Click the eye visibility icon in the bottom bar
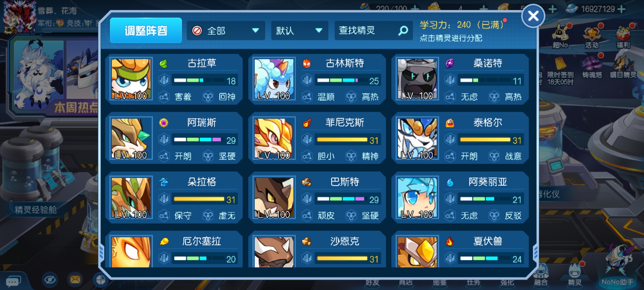644x290 pixels. 50,279
